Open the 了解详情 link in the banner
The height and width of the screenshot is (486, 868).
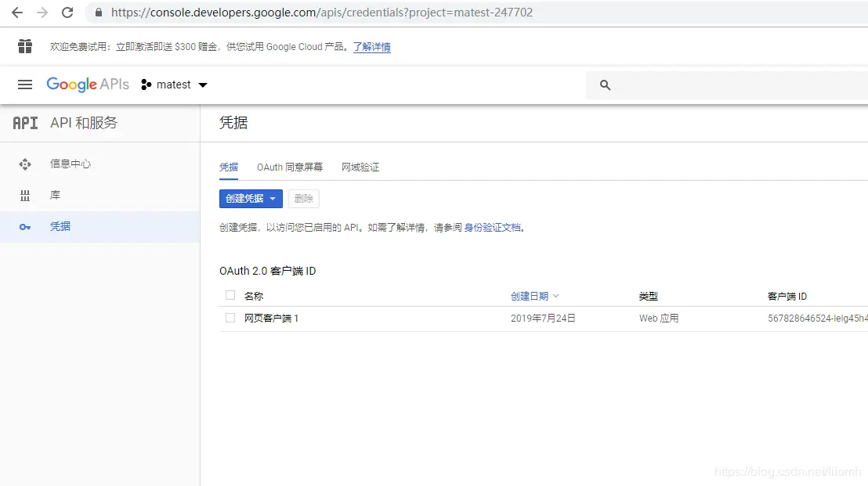point(372,47)
